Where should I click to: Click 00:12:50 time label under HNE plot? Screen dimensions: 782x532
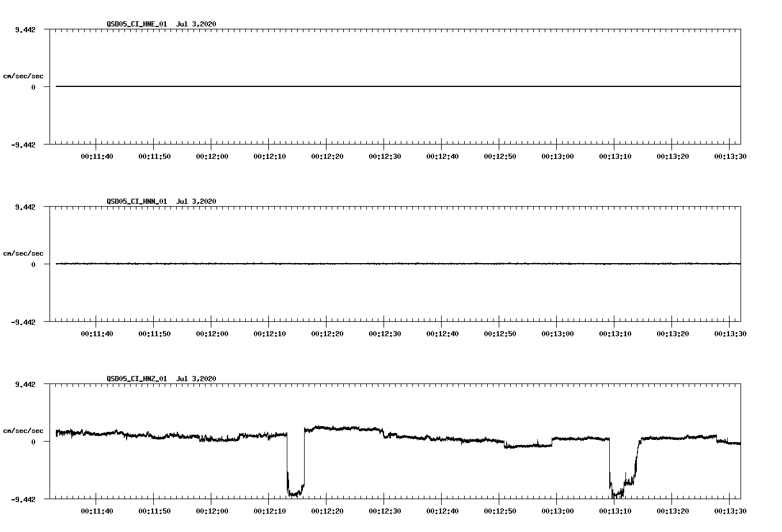click(500, 157)
